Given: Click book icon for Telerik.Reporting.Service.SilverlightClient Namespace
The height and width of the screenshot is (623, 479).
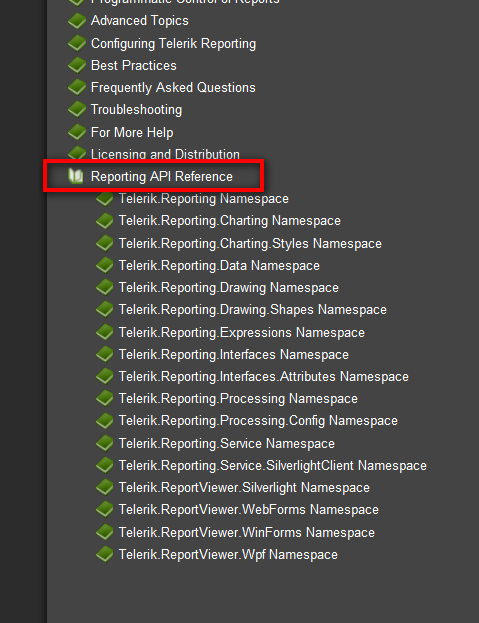Looking at the screenshot, I should click(x=105, y=465).
